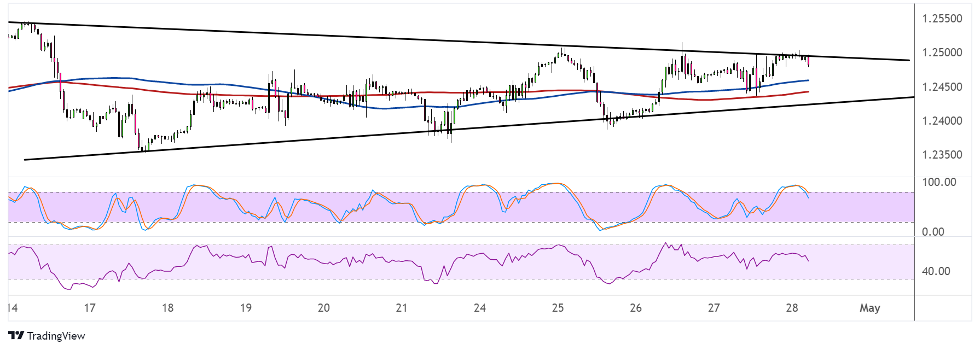Click the date label 19 on the time axis
Viewport: 980px width, 350px height.
click(246, 308)
